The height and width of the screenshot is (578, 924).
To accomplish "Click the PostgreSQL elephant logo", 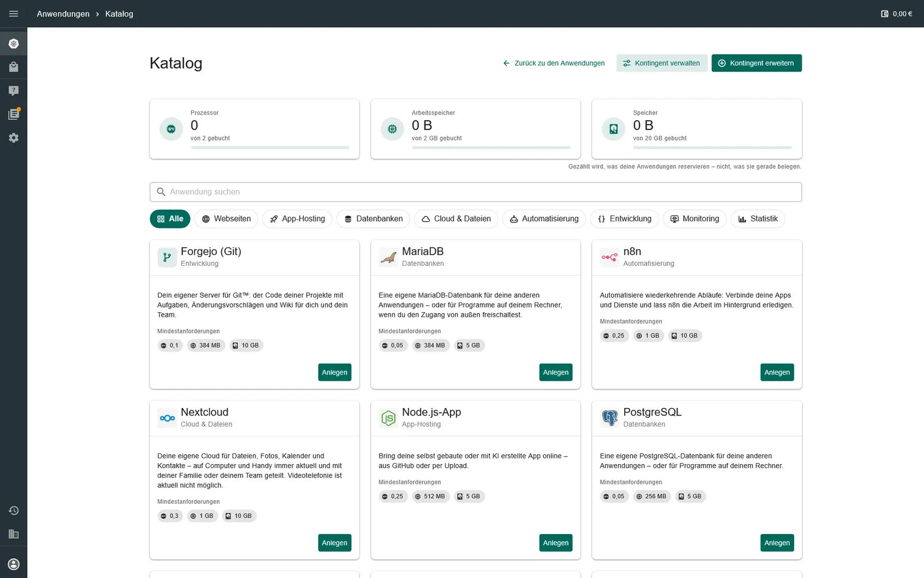I will tap(609, 418).
